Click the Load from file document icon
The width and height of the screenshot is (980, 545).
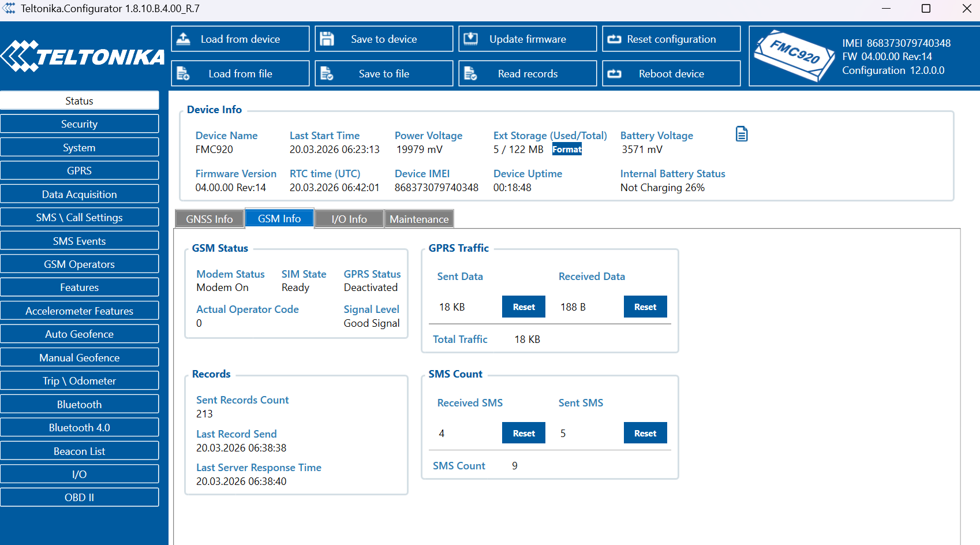tap(183, 73)
